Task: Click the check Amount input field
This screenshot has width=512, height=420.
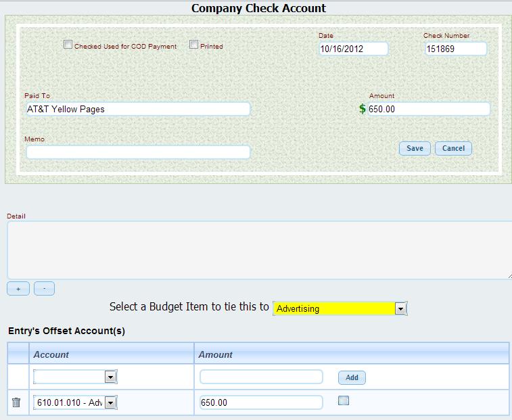Action: click(428, 109)
